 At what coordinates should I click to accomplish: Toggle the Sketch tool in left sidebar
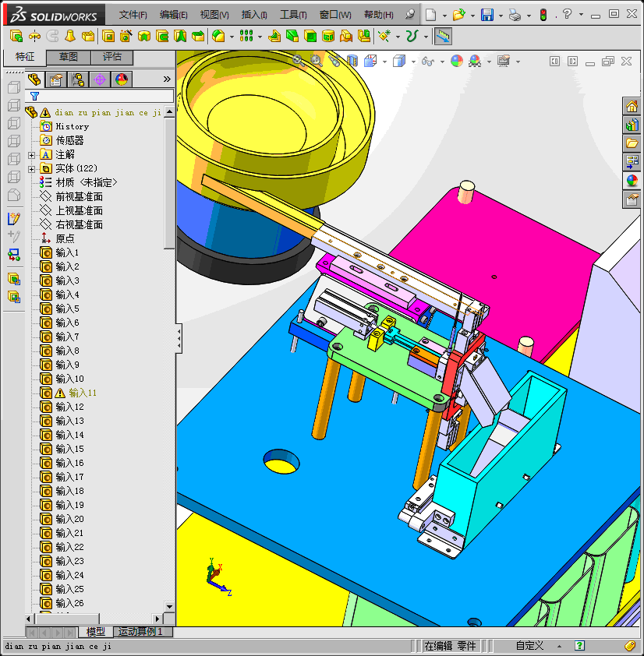coord(14,218)
